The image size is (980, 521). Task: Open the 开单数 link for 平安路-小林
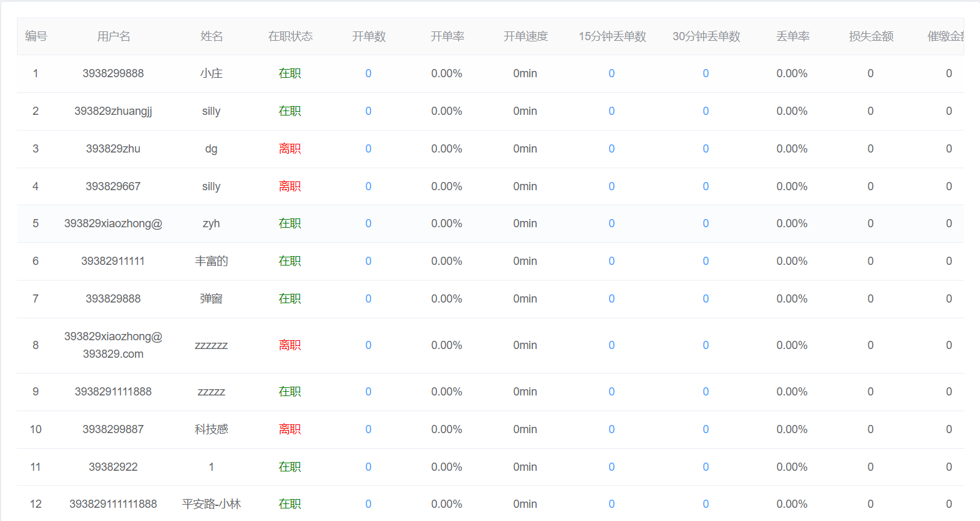[368, 504]
